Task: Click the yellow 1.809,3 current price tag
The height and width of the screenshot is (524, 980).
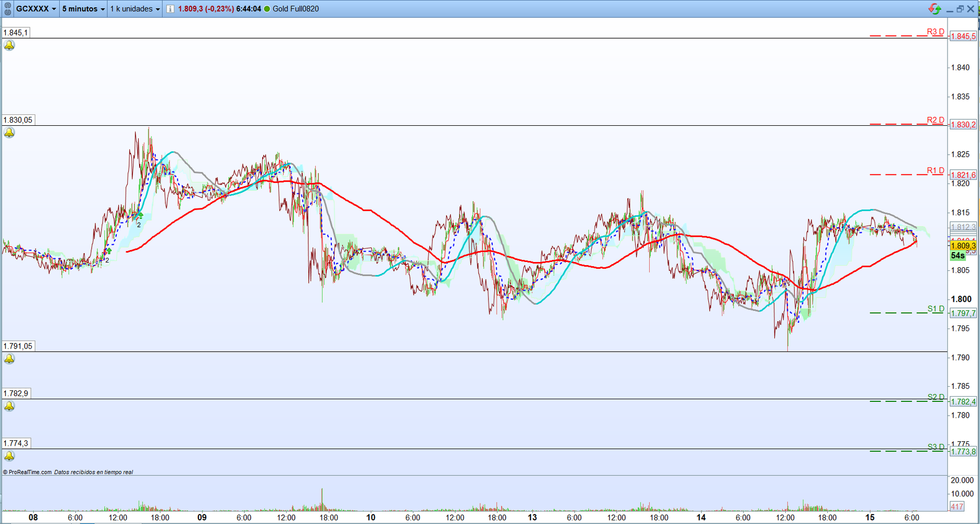Action: (963, 246)
